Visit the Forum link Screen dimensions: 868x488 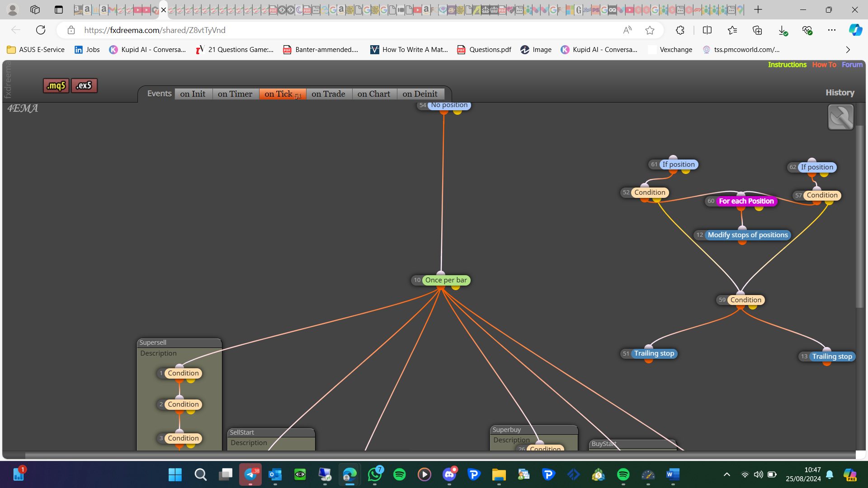(x=852, y=65)
